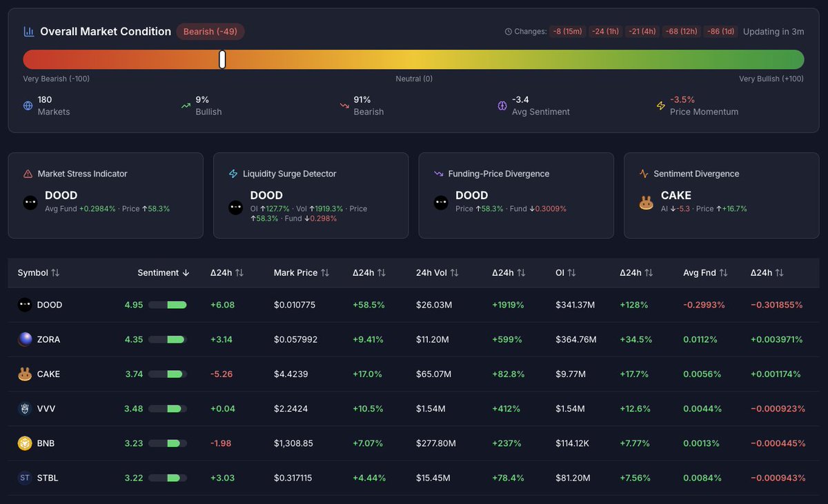
Task: Sort table by Symbol column
Action: (x=39, y=272)
